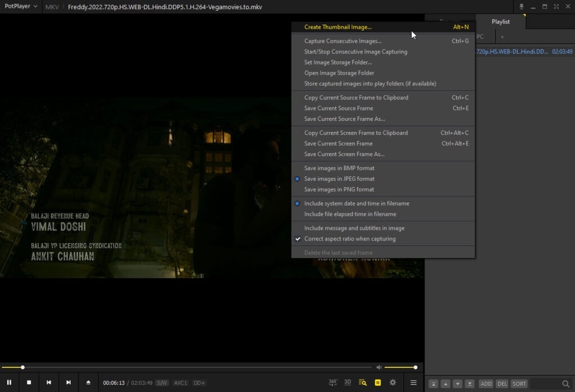Image resolution: width=575 pixels, height=392 pixels.
Task: Toggle 360° video mode icon
Action: [x=333, y=382]
